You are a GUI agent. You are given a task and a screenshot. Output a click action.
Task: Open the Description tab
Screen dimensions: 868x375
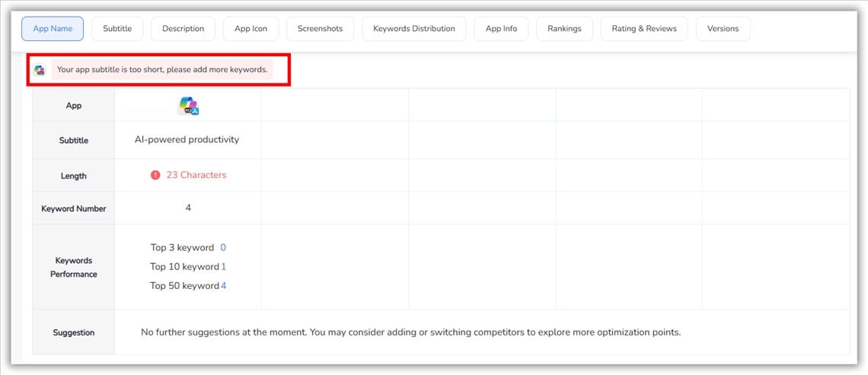point(183,29)
